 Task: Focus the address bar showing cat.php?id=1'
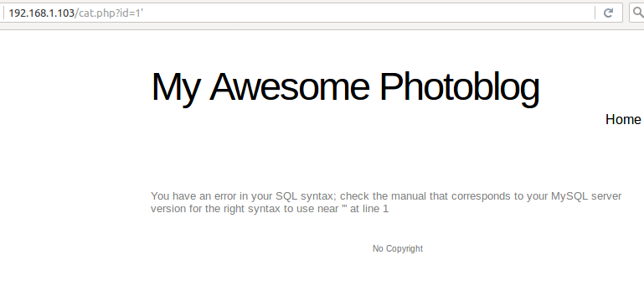pyautogui.click(x=299, y=13)
